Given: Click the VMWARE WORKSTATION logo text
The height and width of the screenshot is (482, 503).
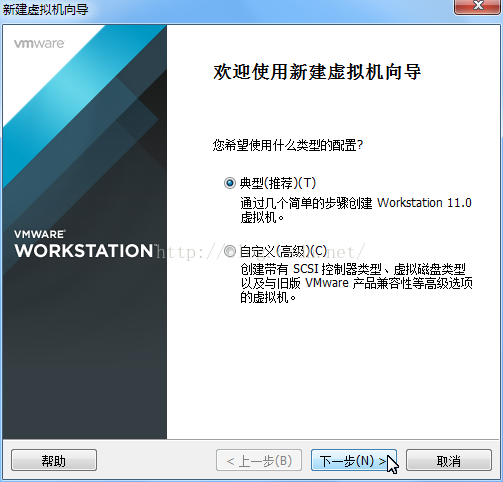Looking at the screenshot, I should click(84, 244).
